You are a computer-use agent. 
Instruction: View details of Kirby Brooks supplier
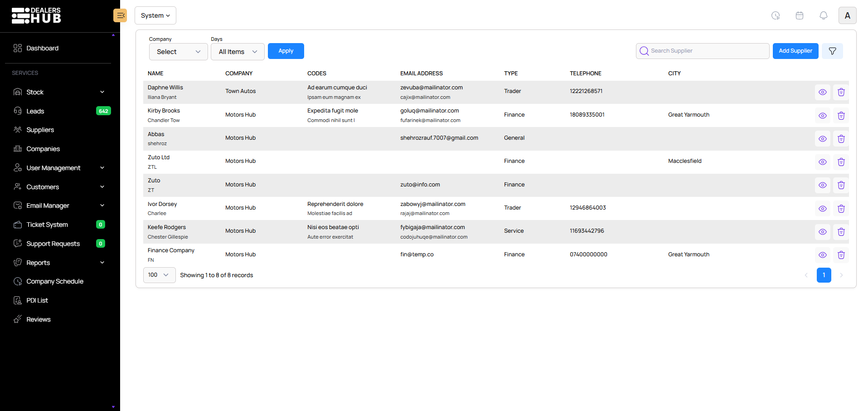coord(822,116)
